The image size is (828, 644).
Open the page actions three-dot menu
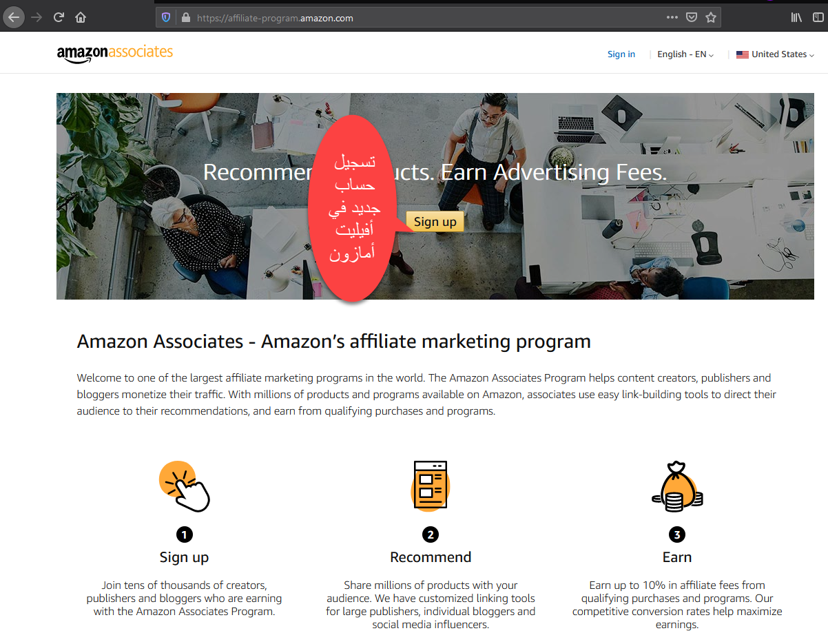click(x=672, y=18)
